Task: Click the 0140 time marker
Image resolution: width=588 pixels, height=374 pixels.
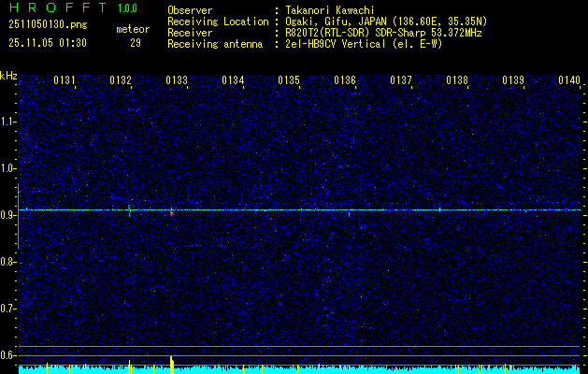Action: point(569,79)
